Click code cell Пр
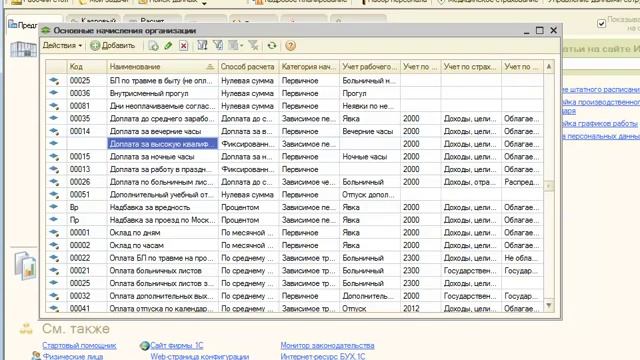This screenshot has height=360, width=640. tap(87, 220)
